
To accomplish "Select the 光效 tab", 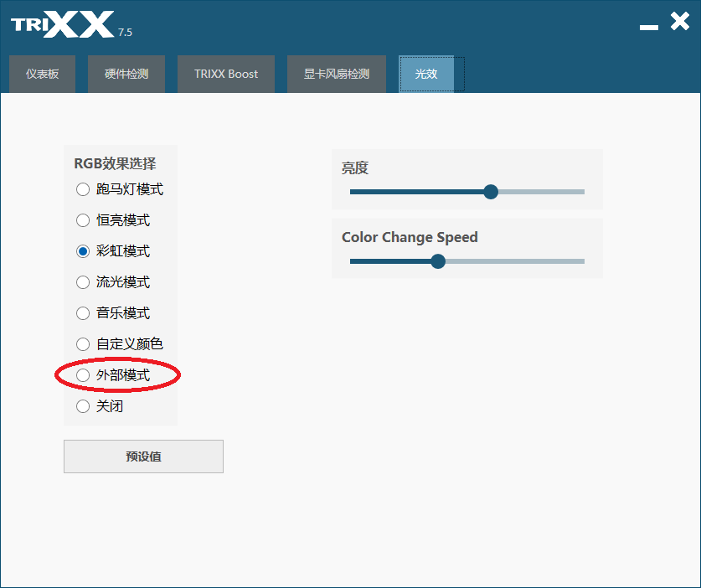I will pyautogui.click(x=426, y=74).
